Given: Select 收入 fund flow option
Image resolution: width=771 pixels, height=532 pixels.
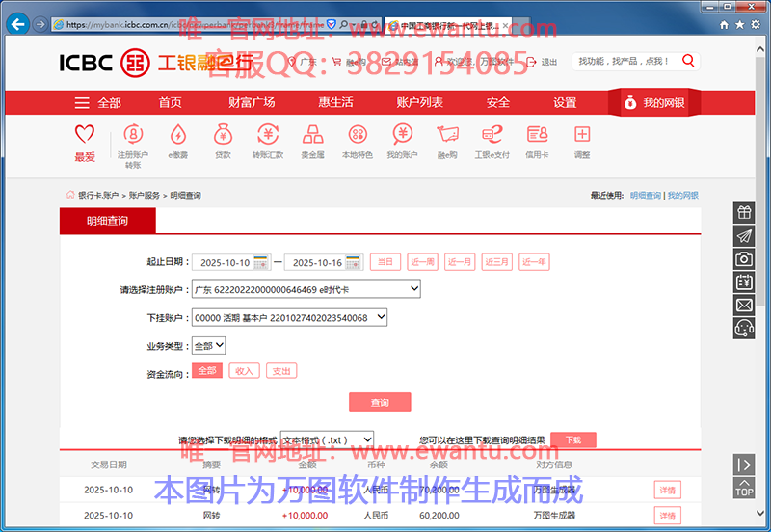Looking at the screenshot, I should (x=244, y=371).
